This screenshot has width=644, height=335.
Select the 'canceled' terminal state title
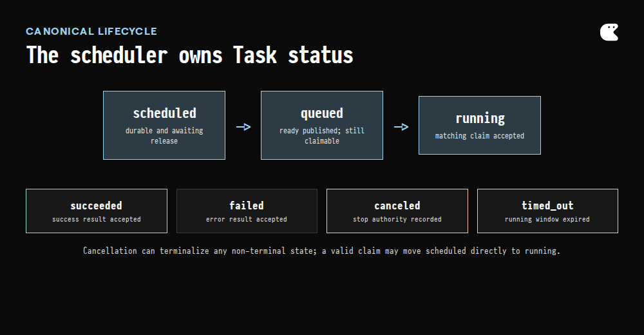[397, 206]
